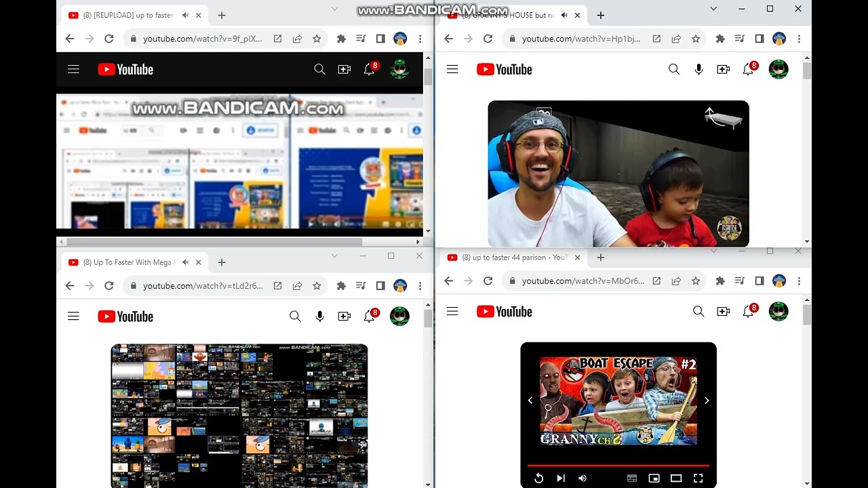Open notifications bell in the top-left dark window
868x488 pixels.
pyautogui.click(x=370, y=69)
